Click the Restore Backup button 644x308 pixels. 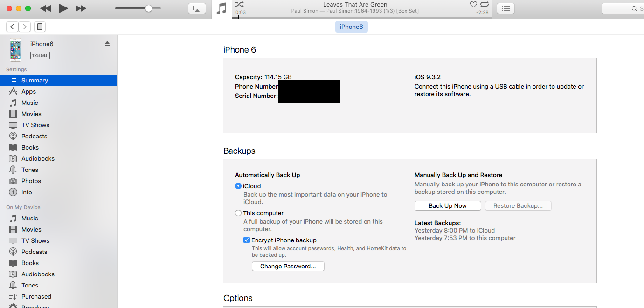pyautogui.click(x=518, y=205)
